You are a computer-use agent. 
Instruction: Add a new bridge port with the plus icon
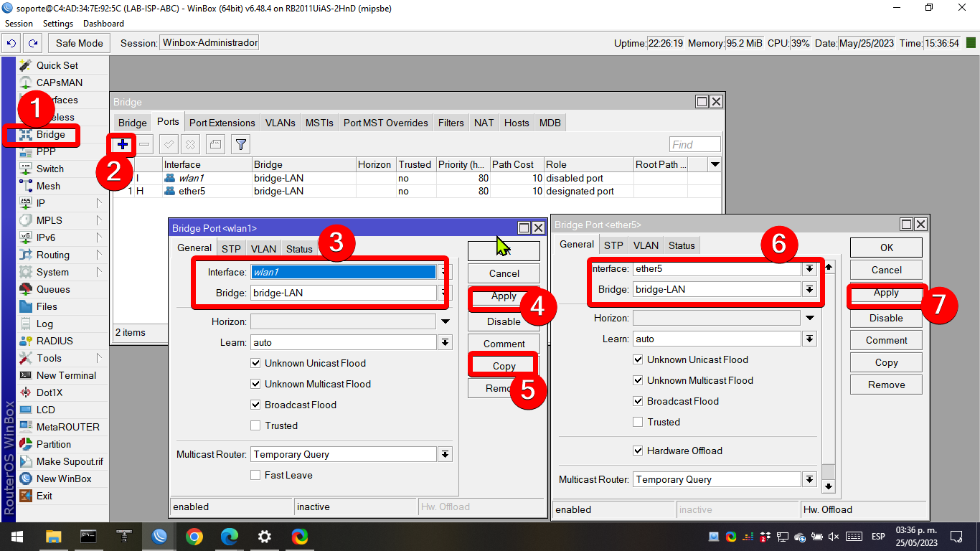point(122,144)
